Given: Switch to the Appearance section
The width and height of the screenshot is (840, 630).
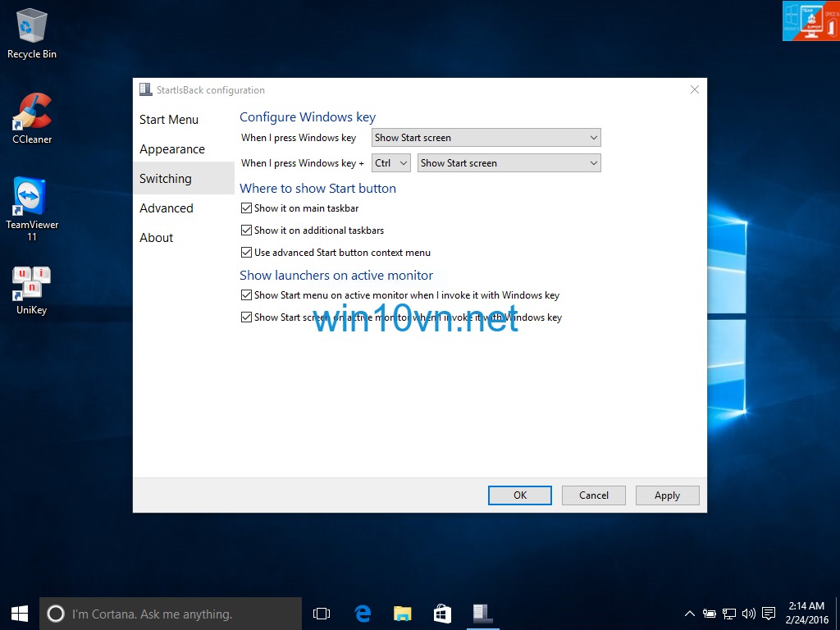Looking at the screenshot, I should [172, 148].
